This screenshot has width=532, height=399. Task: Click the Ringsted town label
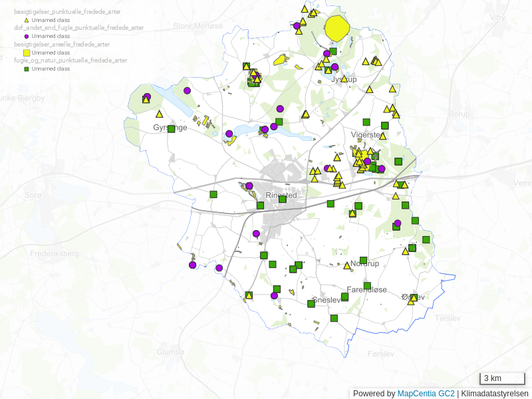(281, 196)
